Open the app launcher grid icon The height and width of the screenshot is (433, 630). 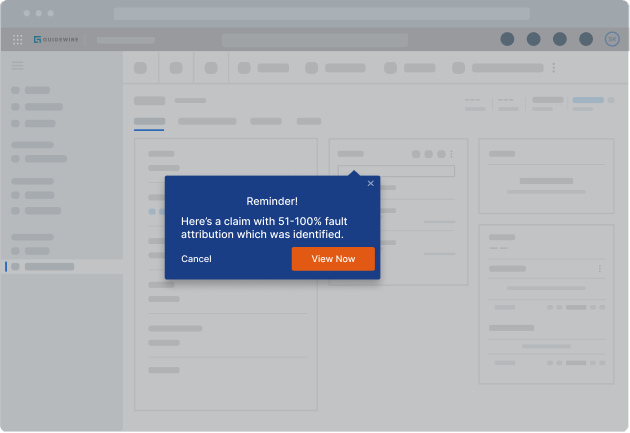click(17, 39)
